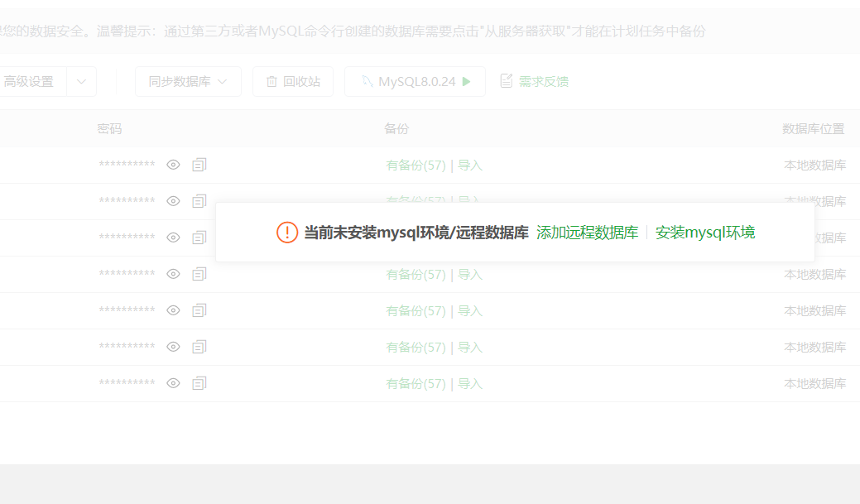Open the 同步数据库 dropdown
This screenshot has width=860, height=504.
[188, 82]
